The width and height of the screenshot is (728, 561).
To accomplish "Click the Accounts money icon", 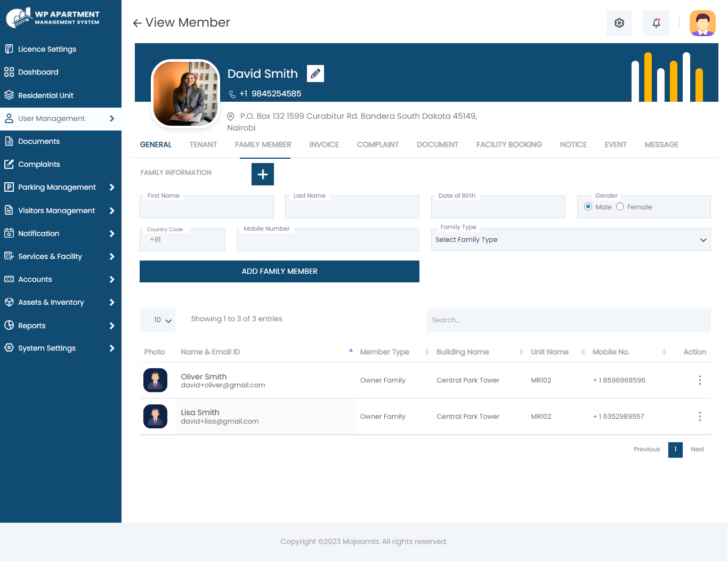I will coord(9,279).
